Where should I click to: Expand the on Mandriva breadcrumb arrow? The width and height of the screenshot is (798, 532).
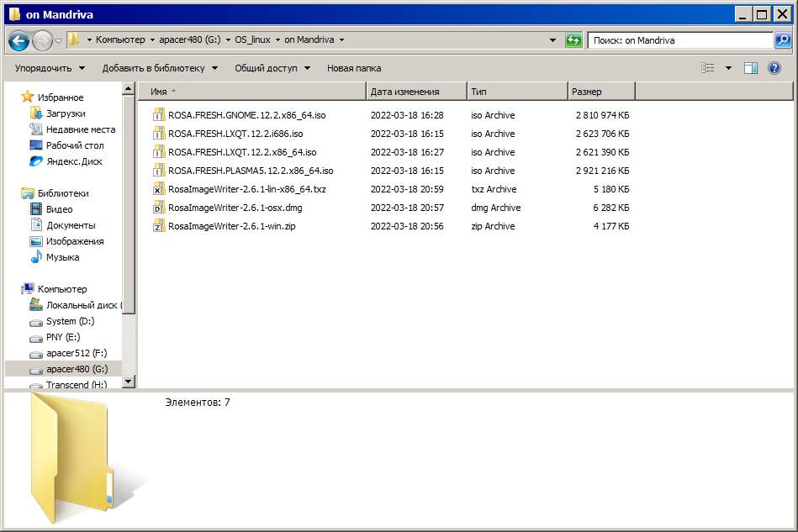tap(341, 40)
